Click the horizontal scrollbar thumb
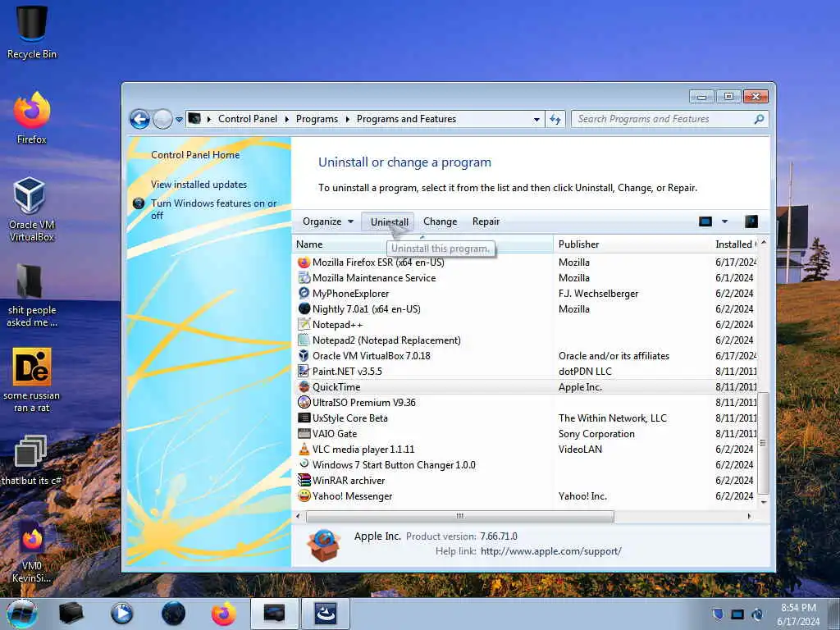840x630 pixels. click(x=459, y=517)
